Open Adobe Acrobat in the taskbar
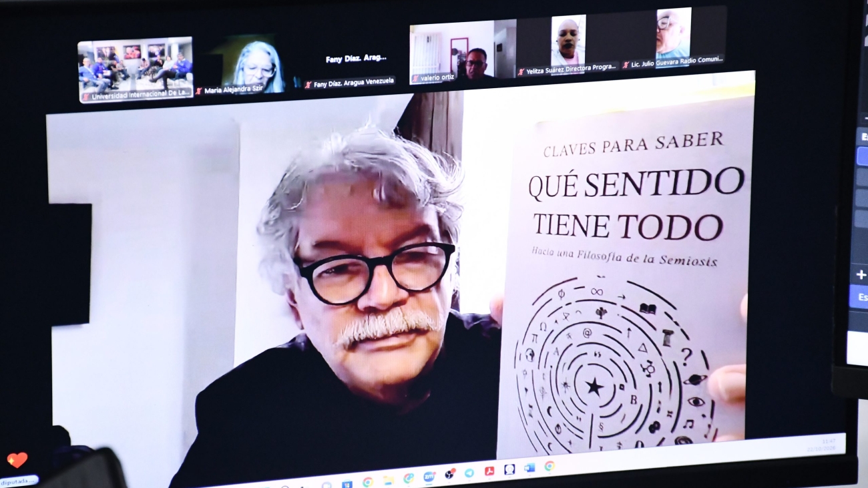The image size is (868, 488). click(489, 471)
